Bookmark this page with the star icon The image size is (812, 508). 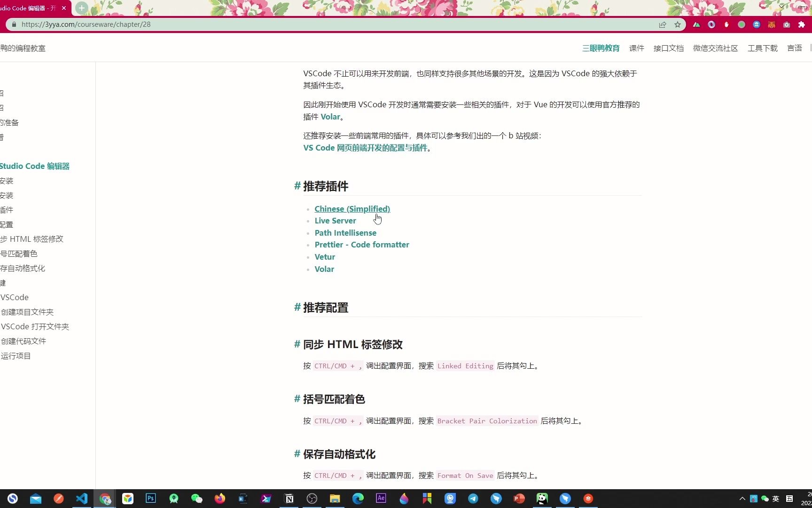pyautogui.click(x=678, y=24)
